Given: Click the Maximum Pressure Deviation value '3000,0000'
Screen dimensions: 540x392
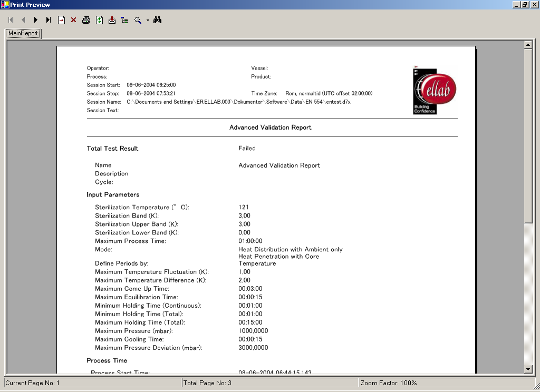Looking at the screenshot, I should [x=253, y=348].
